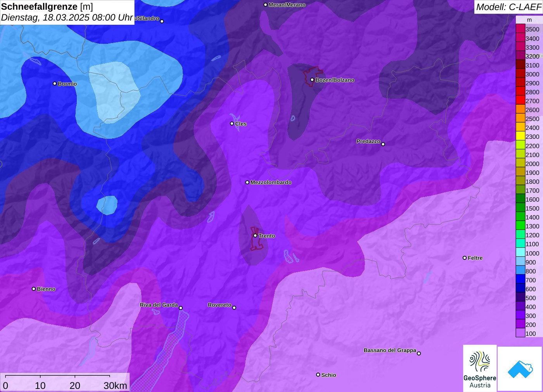Click the red Bolzano city outline
This screenshot has height=392, width=543.
click(313, 76)
